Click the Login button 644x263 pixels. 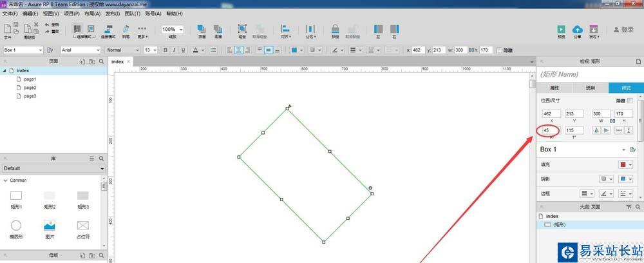click(623, 30)
